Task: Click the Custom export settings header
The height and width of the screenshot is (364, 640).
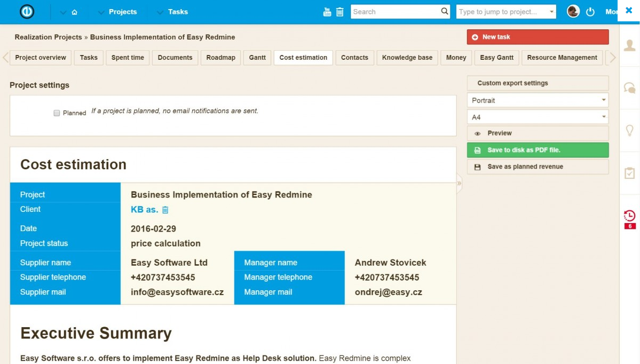Action: pyautogui.click(x=538, y=83)
